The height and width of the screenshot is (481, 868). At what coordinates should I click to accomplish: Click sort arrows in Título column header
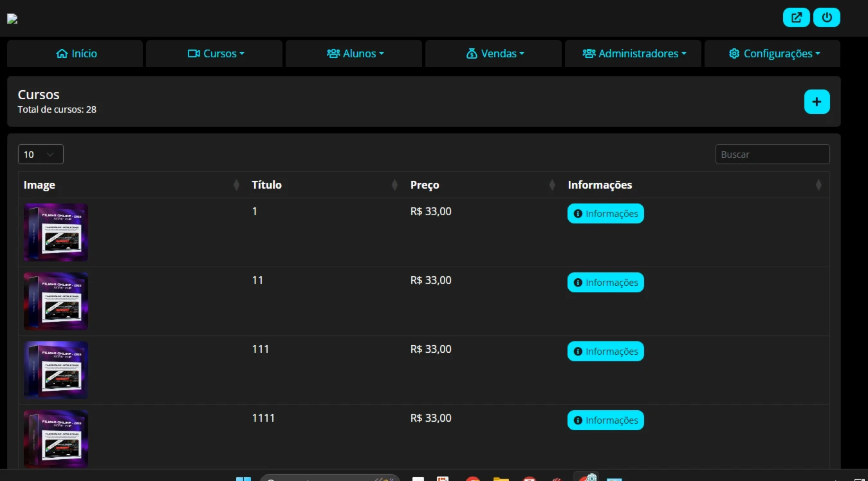coord(394,185)
